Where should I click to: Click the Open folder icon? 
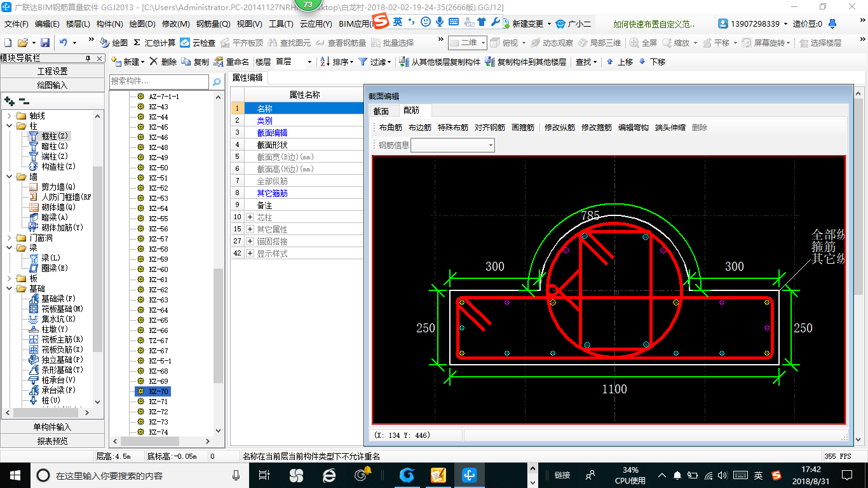22,43
